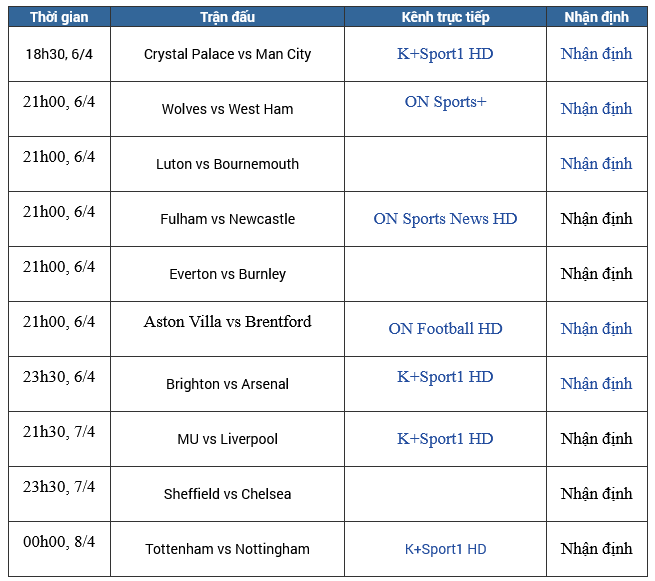This screenshot has width=655, height=581.
Task: Open Nhận định for Luton vs Bournemouth
Action: pos(596,164)
